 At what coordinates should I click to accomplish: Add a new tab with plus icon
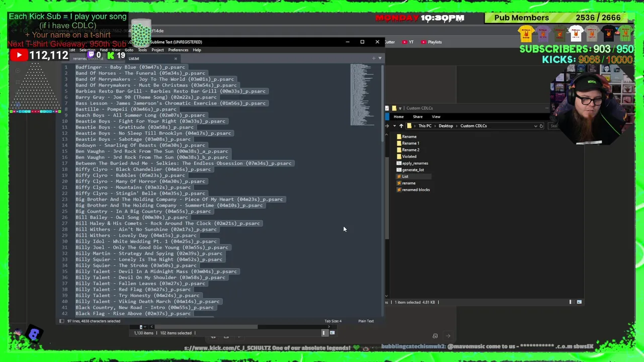[x=374, y=58]
